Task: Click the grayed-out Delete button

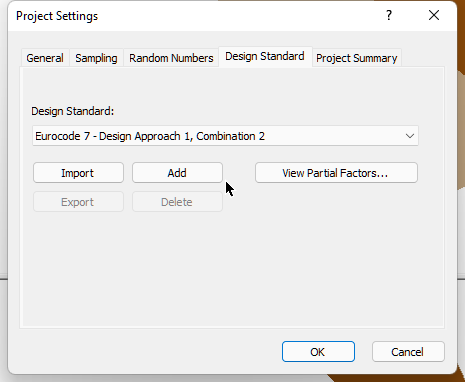Action: [177, 202]
